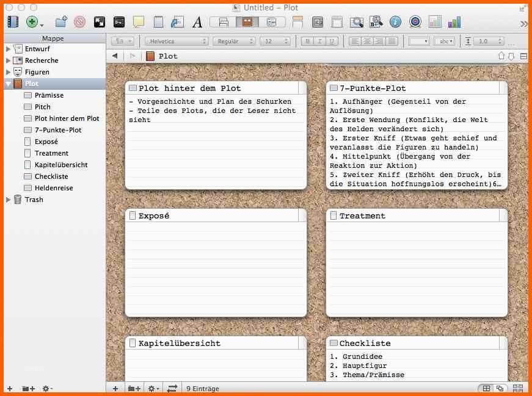Screen dimensions: 532x396
Task: Click the 7-Punkte-Plot index card title
Action: tap(373, 88)
